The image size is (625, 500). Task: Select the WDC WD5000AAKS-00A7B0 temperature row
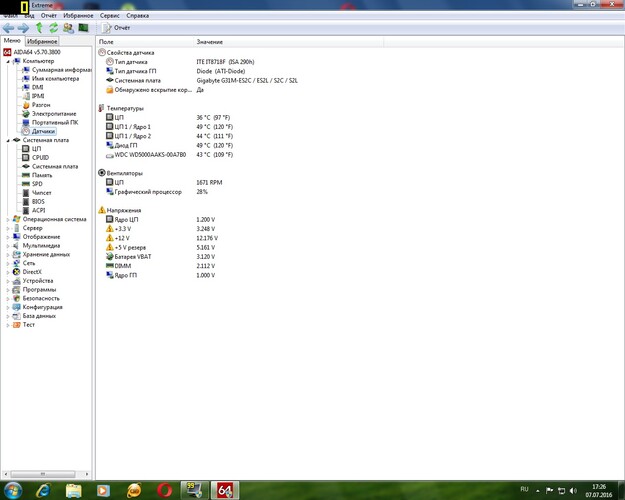click(169, 155)
